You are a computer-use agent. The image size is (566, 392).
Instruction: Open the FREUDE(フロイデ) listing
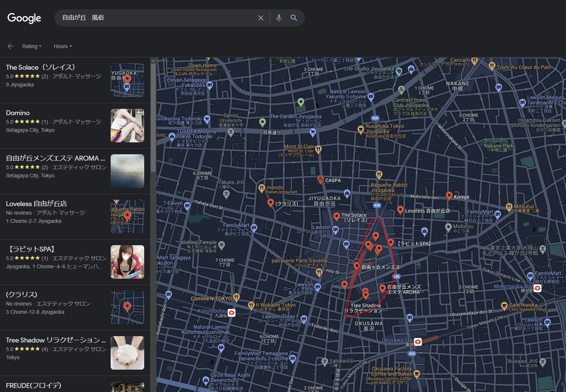click(75, 384)
